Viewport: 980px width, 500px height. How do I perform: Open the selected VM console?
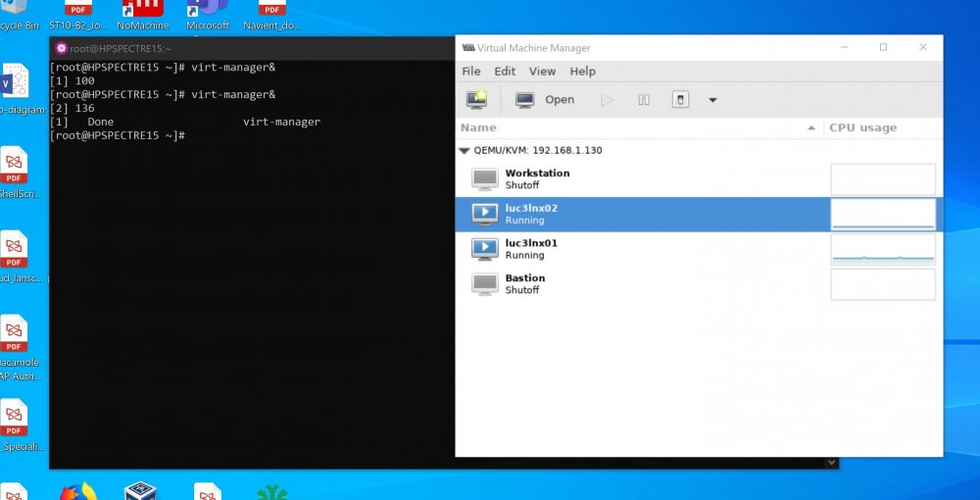(x=544, y=99)
